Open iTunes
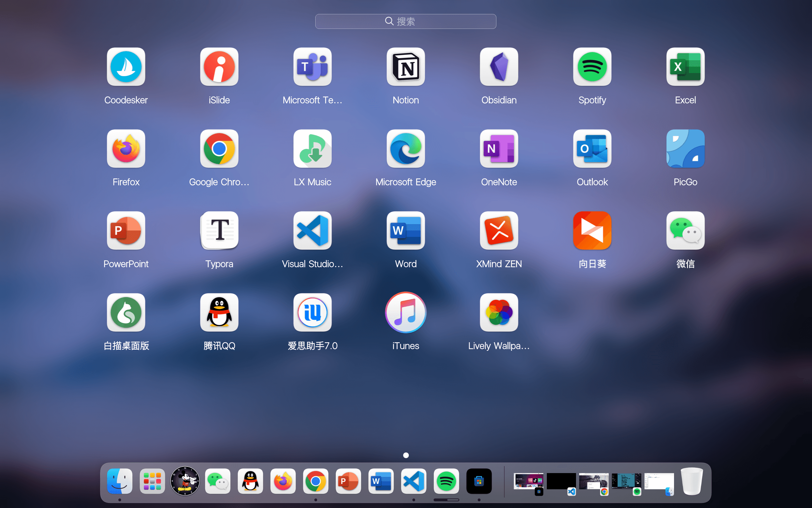Image resolution: width=812 pixels, height=508 pixels. tap(406, 312)
